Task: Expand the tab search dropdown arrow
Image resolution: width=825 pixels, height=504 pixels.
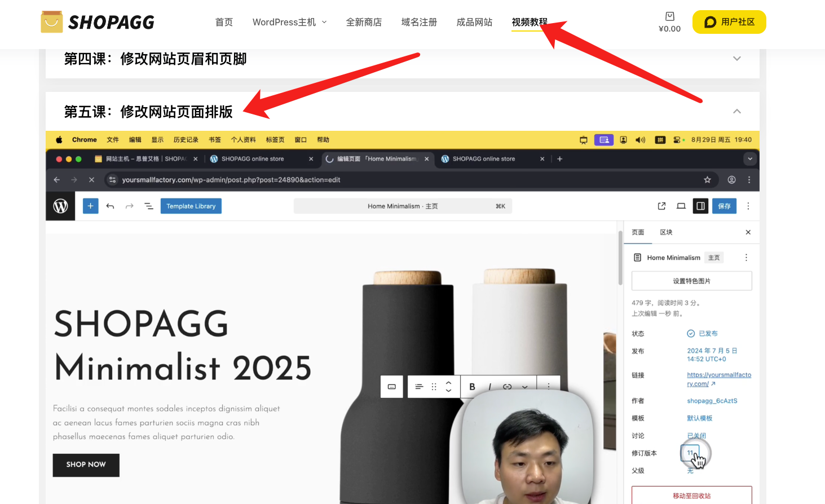Action: tap(750, 159)
